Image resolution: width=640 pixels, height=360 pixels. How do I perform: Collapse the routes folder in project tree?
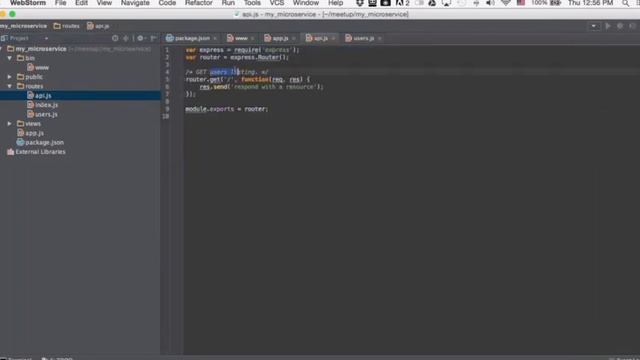pyautogui.click(x=10, y=86)
